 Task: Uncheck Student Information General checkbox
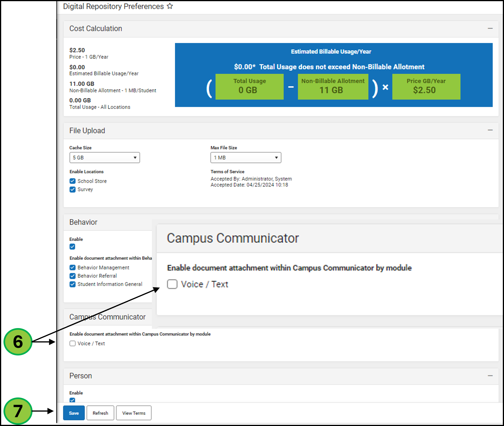click(72, 284)
